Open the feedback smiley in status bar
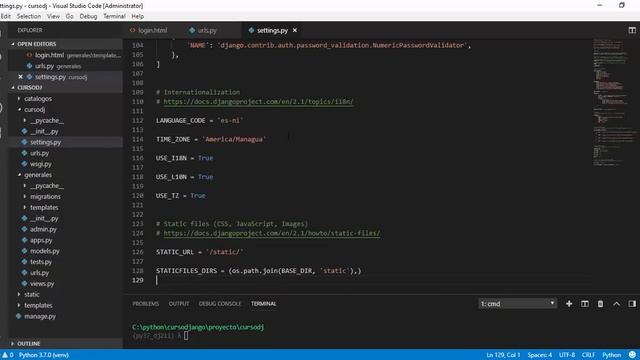Screen dimensions: 640x360 (632, 355)
